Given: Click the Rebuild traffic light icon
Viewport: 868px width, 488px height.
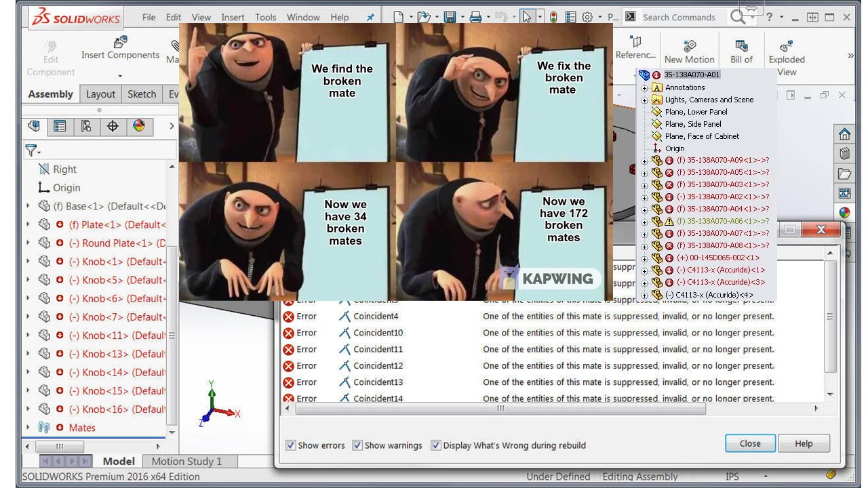Looking at the screenshot, I should click(x=553, y=17).
